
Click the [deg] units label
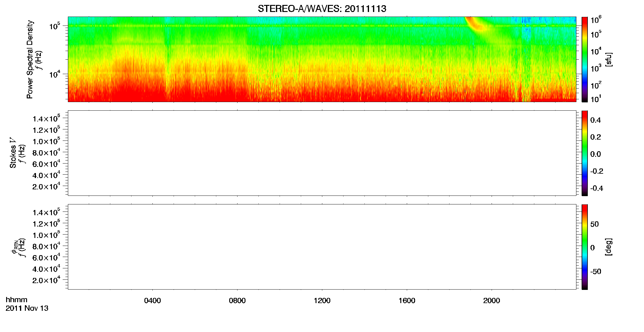(609, 247)
